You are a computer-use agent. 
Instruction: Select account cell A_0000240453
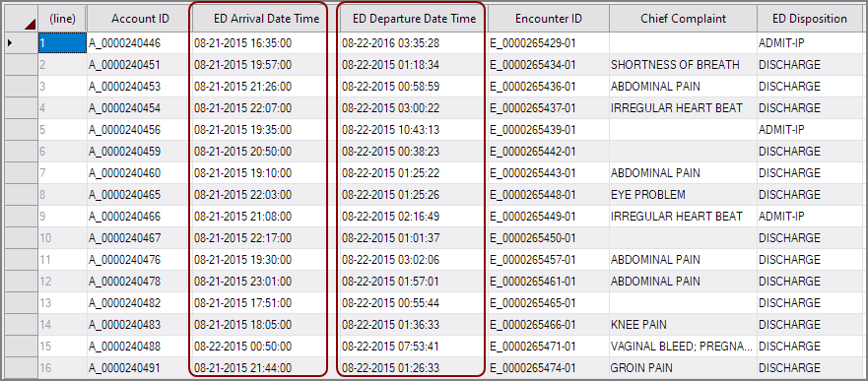140,87
